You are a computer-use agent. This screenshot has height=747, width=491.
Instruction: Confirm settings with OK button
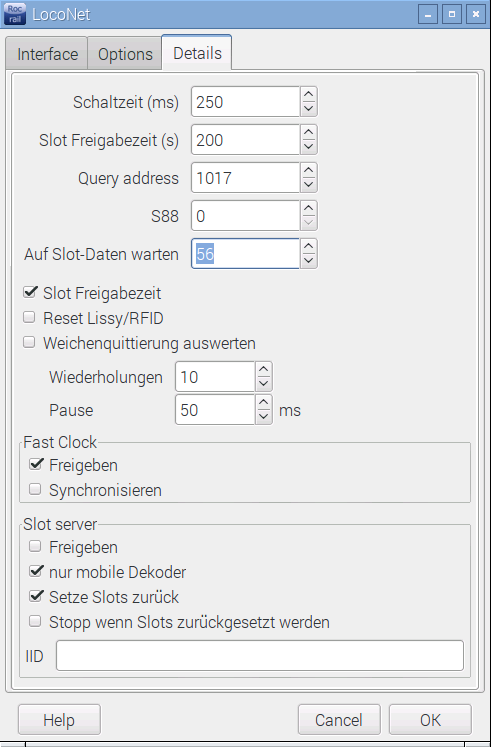pos(431,720)
